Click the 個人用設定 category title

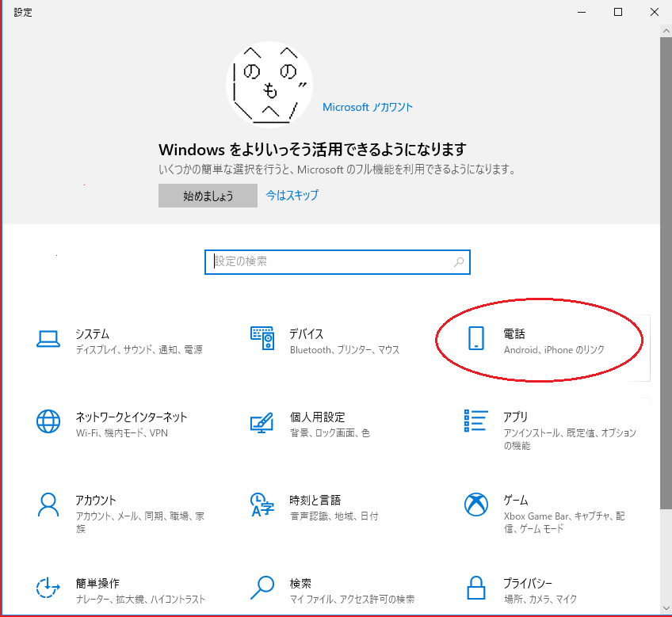coord(317,417)
